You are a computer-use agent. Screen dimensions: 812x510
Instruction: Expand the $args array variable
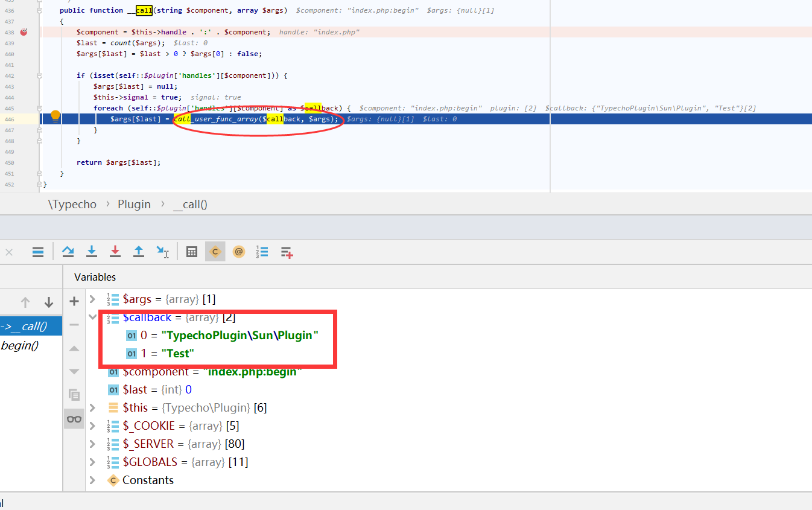pyautogui.click(x=92, y=299)
